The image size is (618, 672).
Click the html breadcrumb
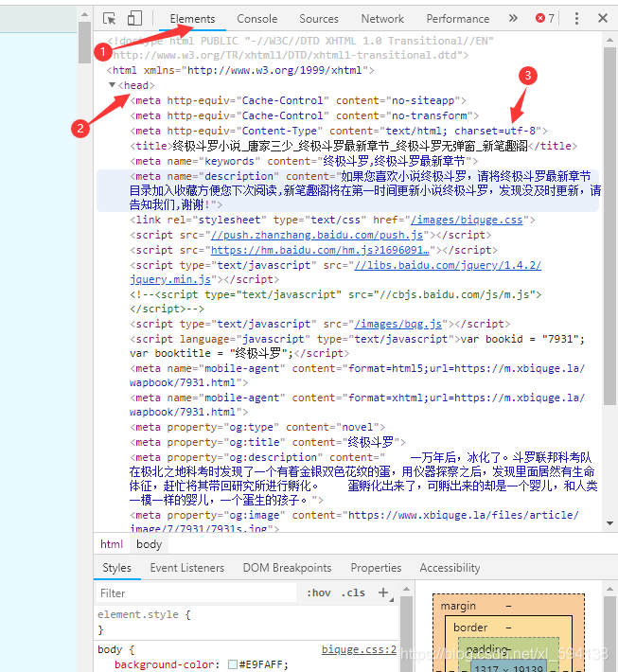pyautogui.click(x=112, y=544)
